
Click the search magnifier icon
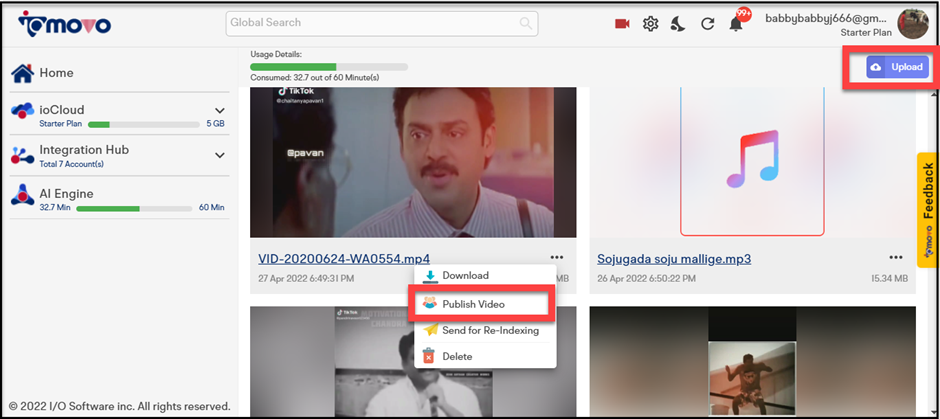pos(526,23)
